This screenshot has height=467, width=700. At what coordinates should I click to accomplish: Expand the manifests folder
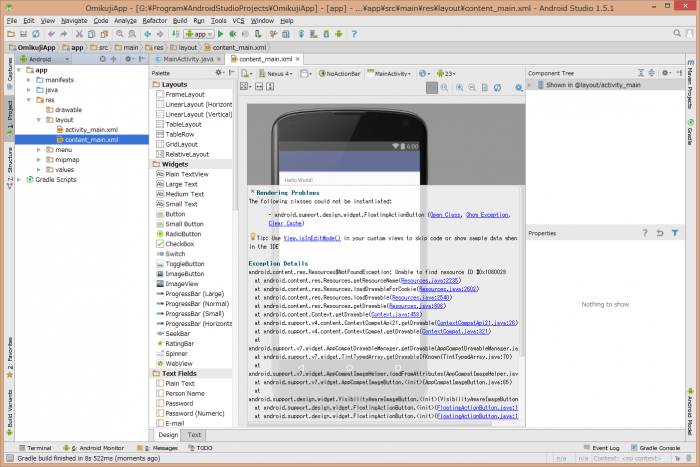(x=29, y=80)
